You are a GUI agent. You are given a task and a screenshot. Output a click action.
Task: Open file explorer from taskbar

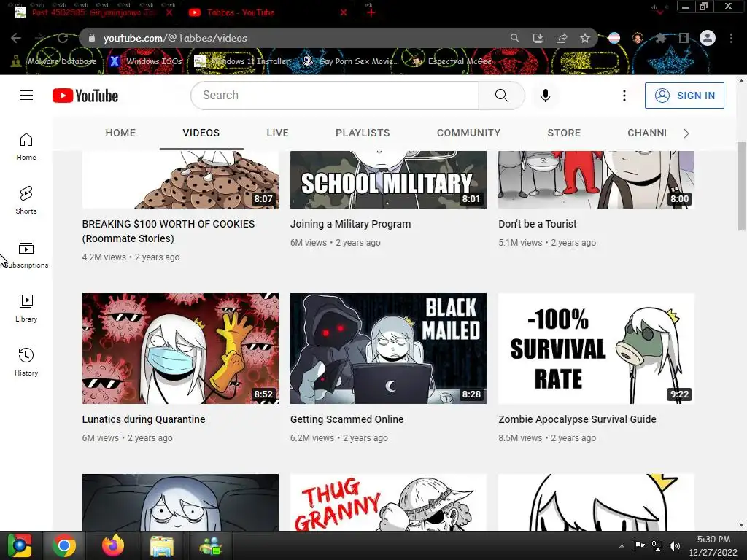point(162,545)
